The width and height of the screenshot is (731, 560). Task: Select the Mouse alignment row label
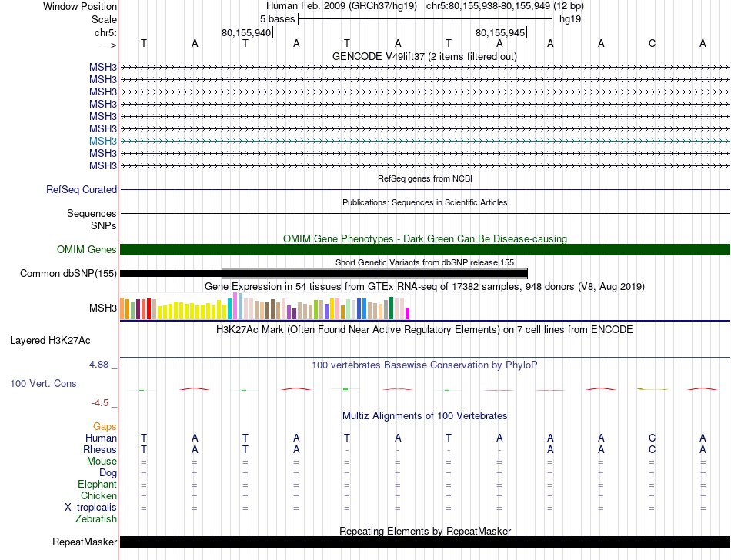click(x=102, y=462)
